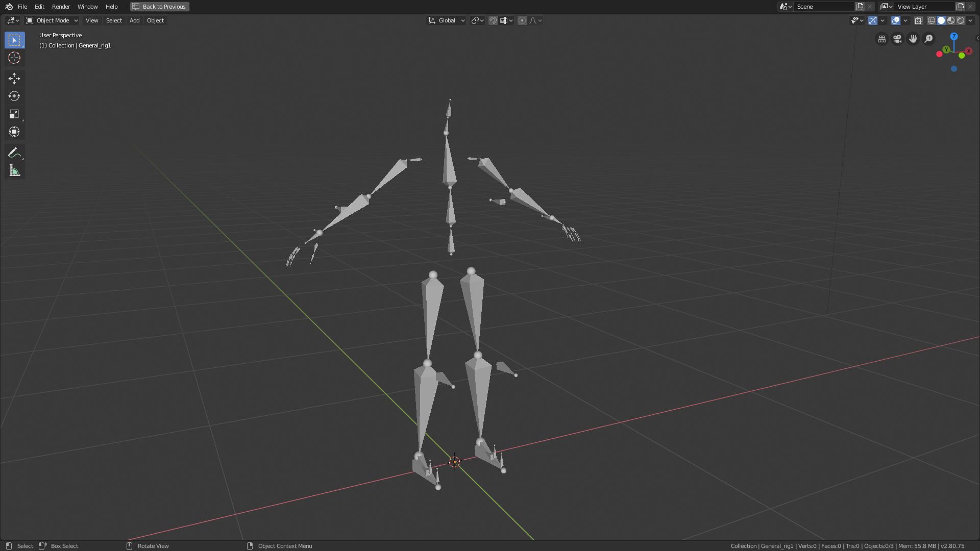
Task: Select the Scale tool
Action: (14, 114)
